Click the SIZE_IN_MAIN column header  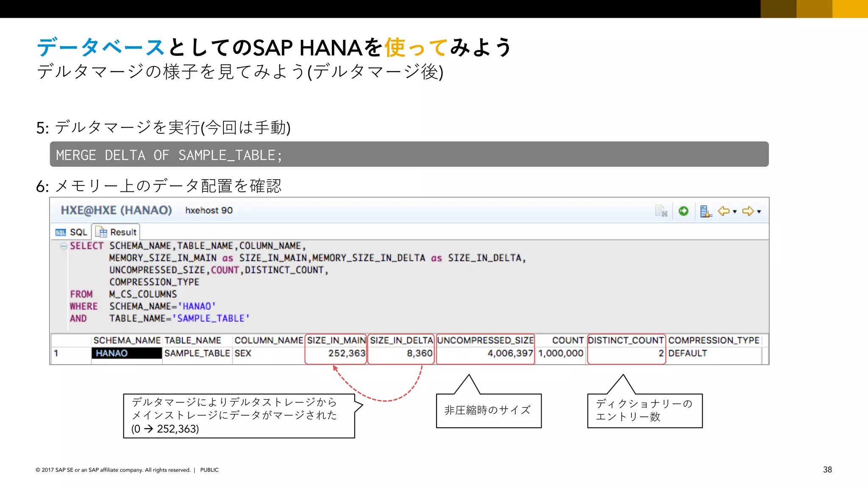click(x=336, y=341)
